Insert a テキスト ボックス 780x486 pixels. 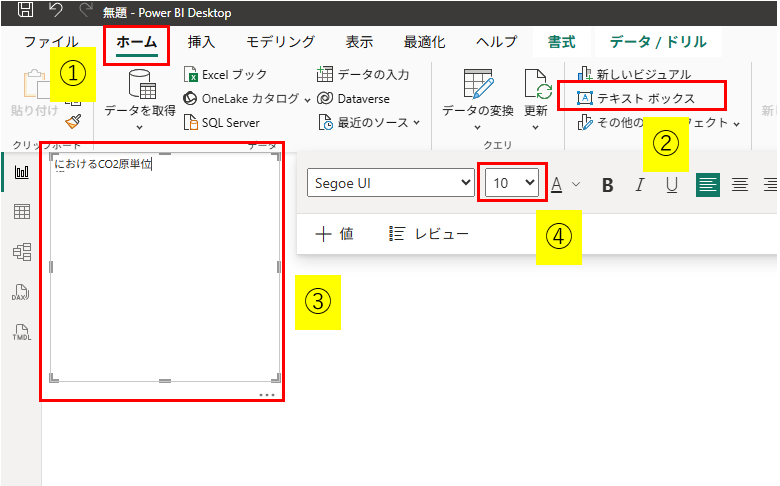pyautogui.click(x=636, y=98)
